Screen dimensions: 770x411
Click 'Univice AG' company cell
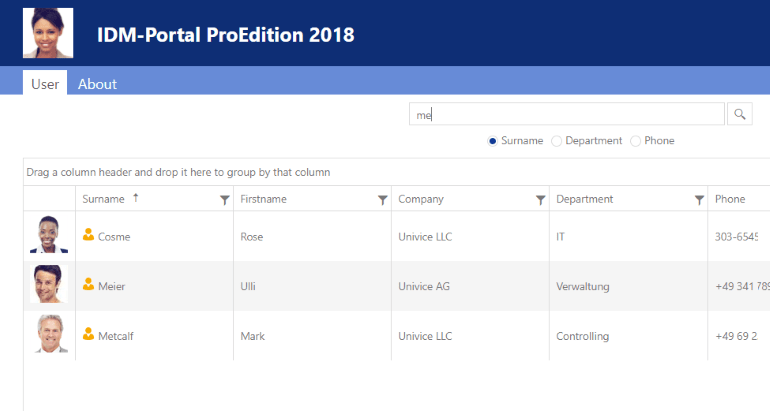coord(424,286)
